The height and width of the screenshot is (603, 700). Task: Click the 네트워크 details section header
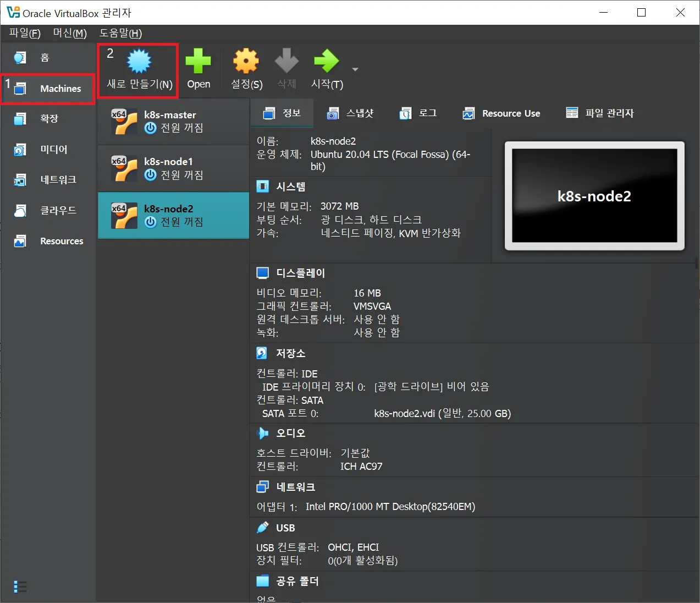296,487
